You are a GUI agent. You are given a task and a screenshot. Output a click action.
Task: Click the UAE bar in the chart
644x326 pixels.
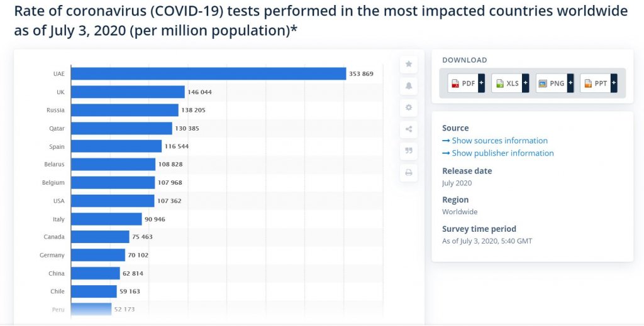click(208, 73)
